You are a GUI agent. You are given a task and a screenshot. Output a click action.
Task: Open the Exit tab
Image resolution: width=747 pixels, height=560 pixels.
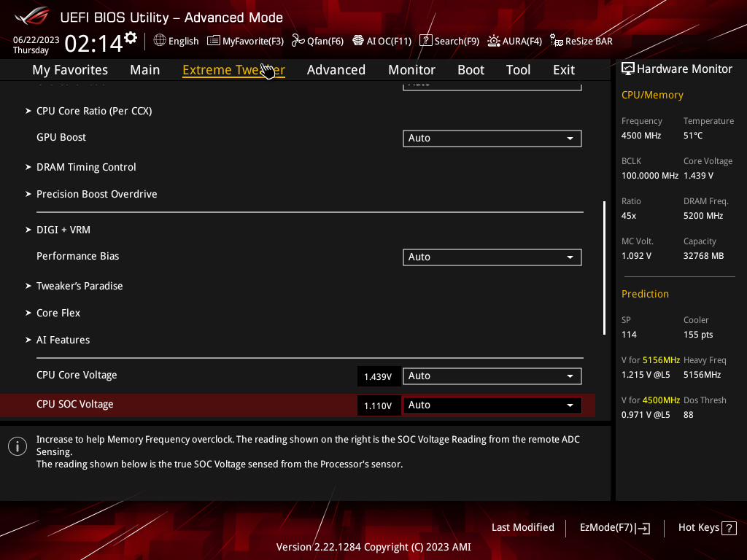coord(564,70)
